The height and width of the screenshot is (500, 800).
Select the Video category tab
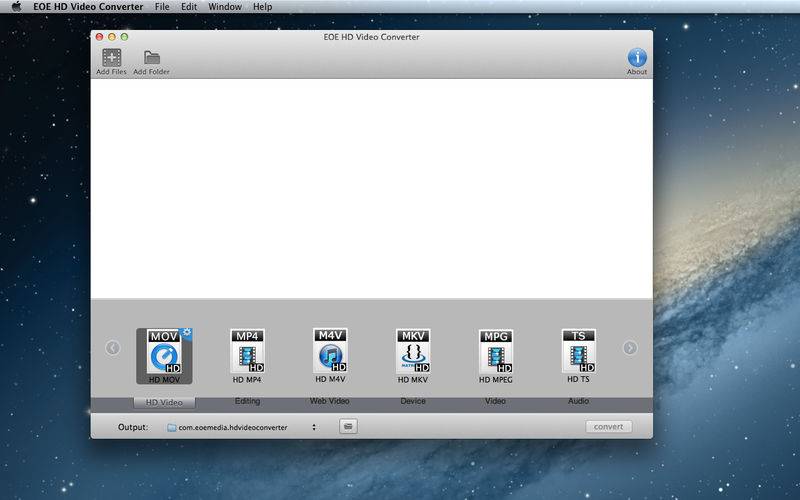(495, 402)
